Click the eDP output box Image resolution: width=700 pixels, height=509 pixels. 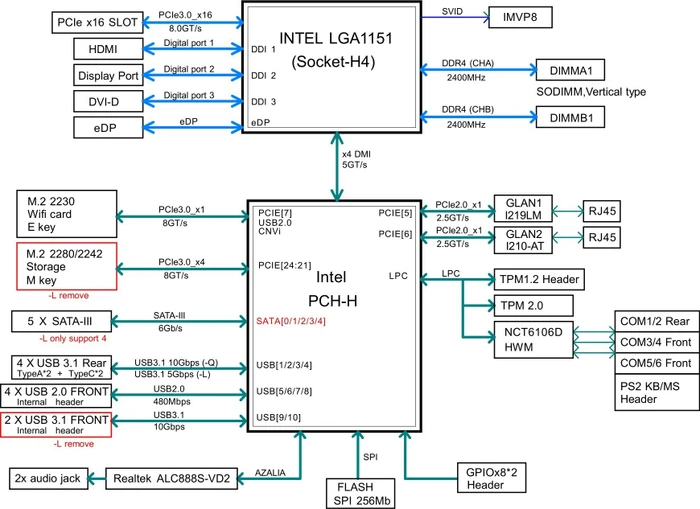(x=108, y=128)
